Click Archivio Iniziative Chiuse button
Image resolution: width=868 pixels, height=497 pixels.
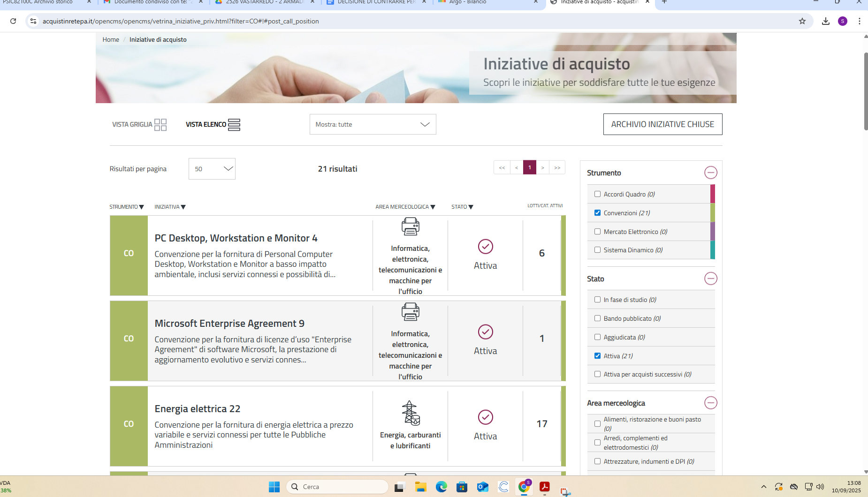click(x=662, y=124)
